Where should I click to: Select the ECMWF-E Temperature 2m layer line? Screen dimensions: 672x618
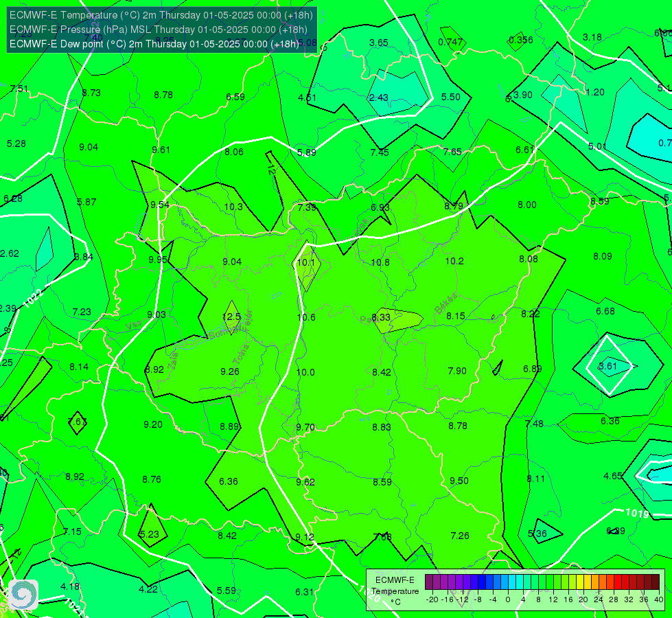tap(161, 15)
